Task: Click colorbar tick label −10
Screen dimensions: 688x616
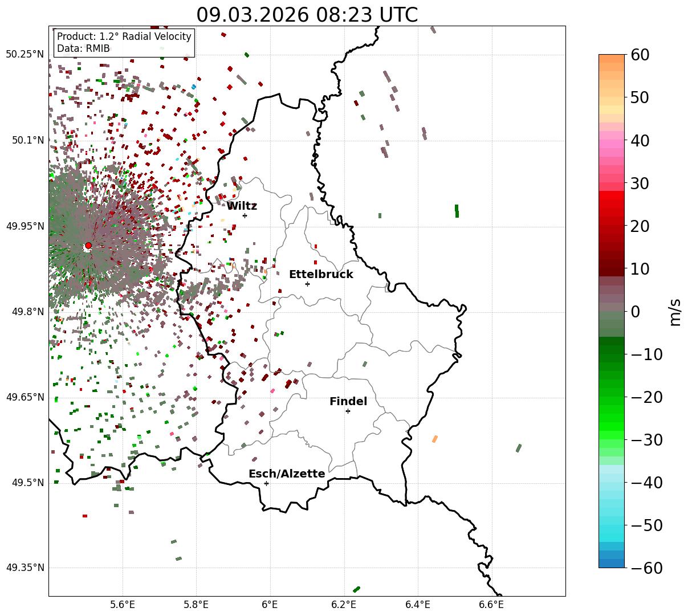Action: tap(646, 354)
